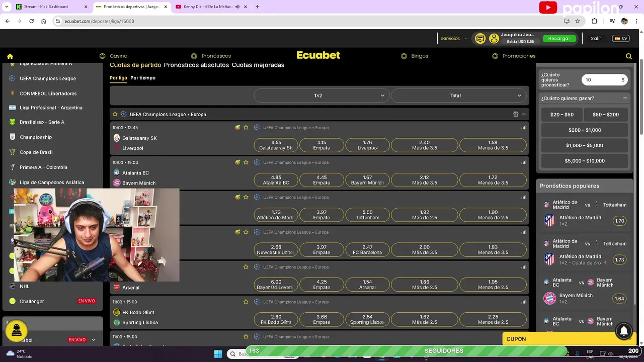Click the green Recargar button
The image size is (644, 362).
point(559,39)
